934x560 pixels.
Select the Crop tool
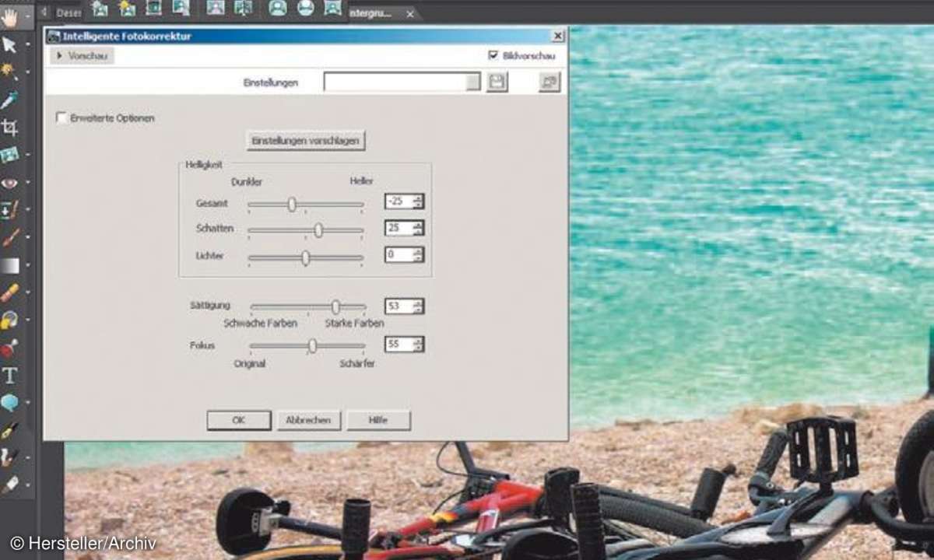click(x=9, y=128)
